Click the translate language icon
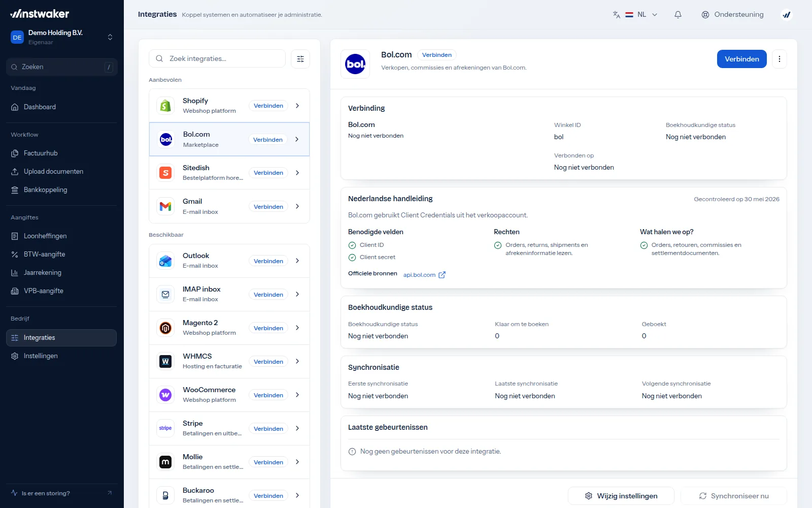812x508 pixels. (617, 15)
